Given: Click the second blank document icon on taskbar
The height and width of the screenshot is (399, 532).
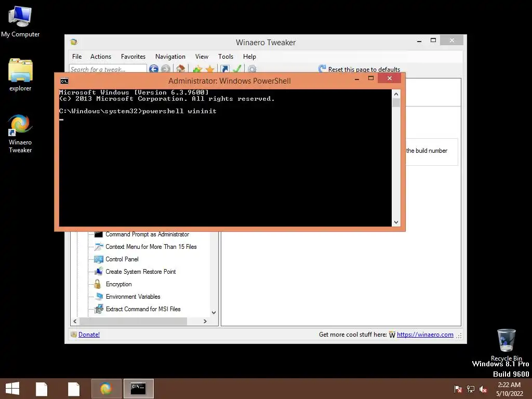Looking at the screenshot, I should [74, 389].
